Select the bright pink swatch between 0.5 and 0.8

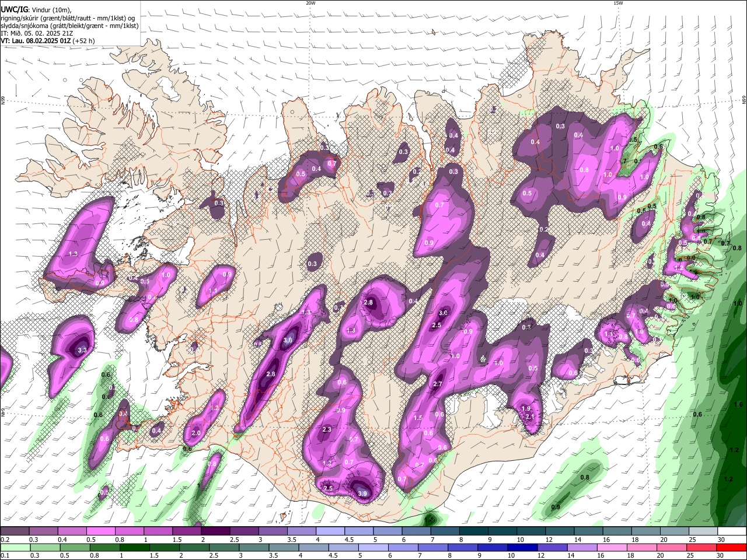click(x=100, y=531)
